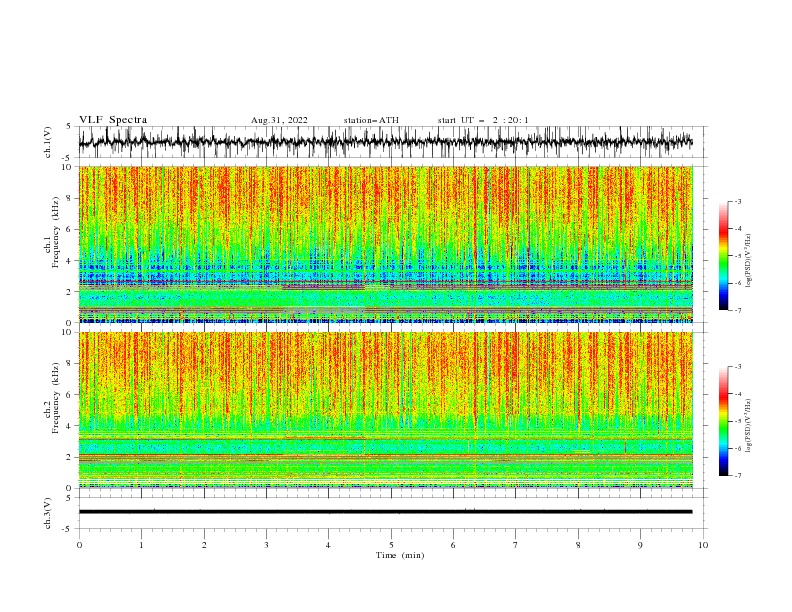Click inside the ch.1 spectrogram plot
Image resolution: width=792 pixels, height=612 pixels.
click(x=385, y=244)
